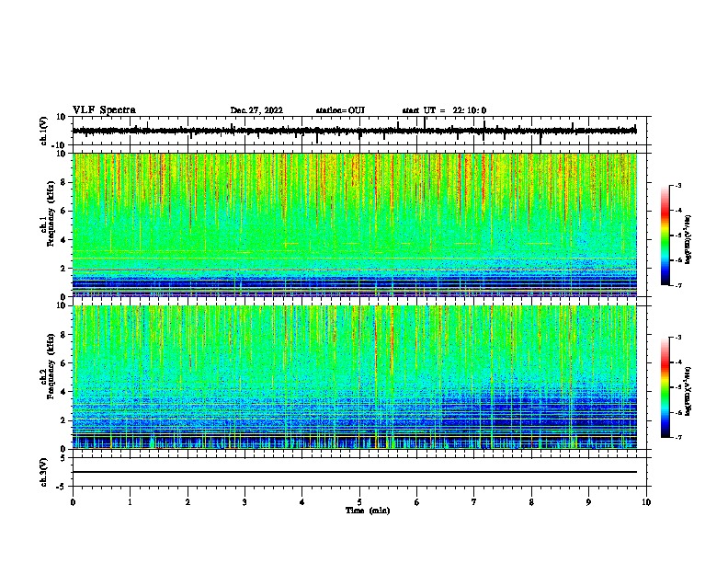This screenshot has width=728, height=563.
Task: Click the 'Time (min)' axis label
Action: [x=368, y=511]
